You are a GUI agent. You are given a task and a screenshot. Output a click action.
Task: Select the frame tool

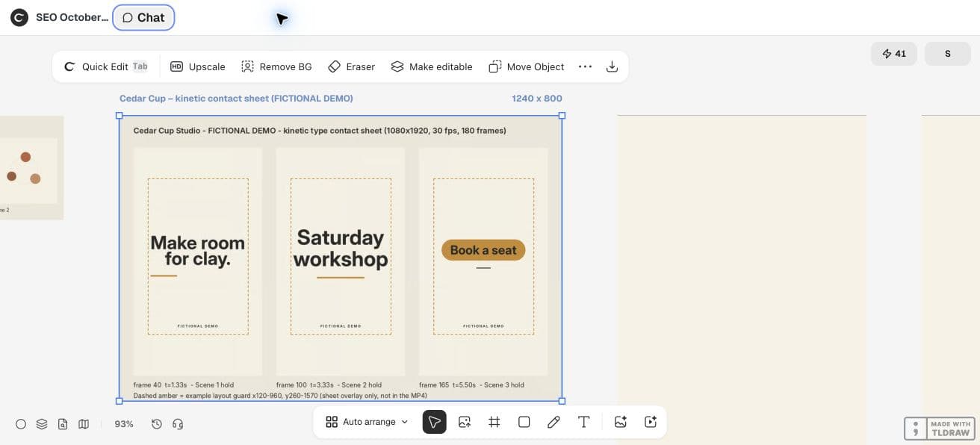(494, 422)
